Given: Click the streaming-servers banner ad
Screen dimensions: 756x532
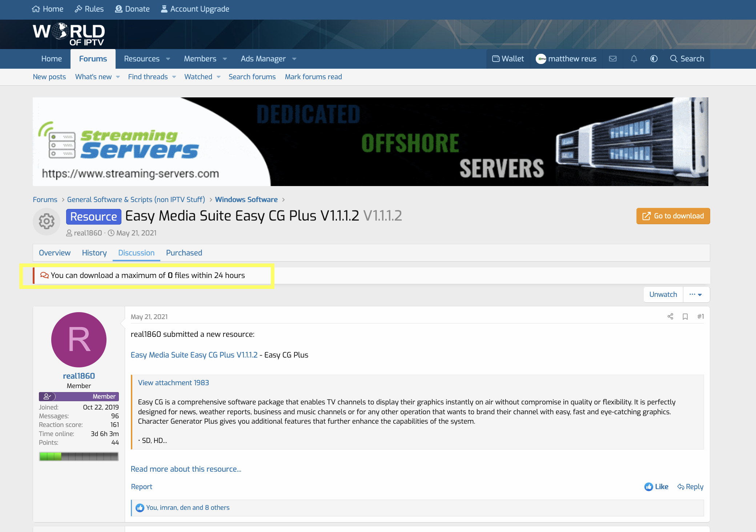Looking at the screenshot, I should pyautogui.click(x=370, y=142).
